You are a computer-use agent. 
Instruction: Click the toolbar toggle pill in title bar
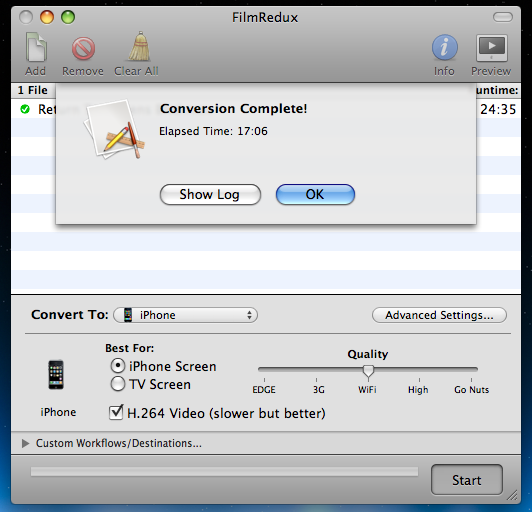503,17
